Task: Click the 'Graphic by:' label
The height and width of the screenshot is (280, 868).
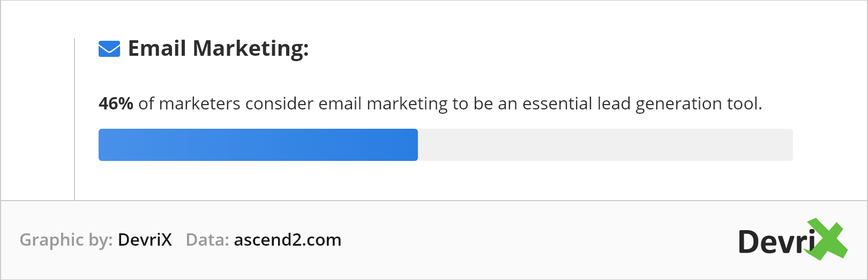Action: click(x=66, y=240)
